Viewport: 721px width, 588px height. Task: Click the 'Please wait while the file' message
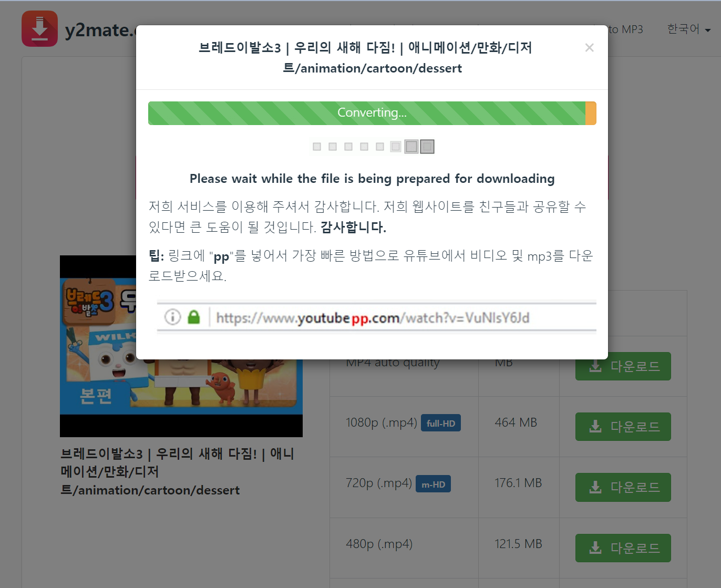372,179
